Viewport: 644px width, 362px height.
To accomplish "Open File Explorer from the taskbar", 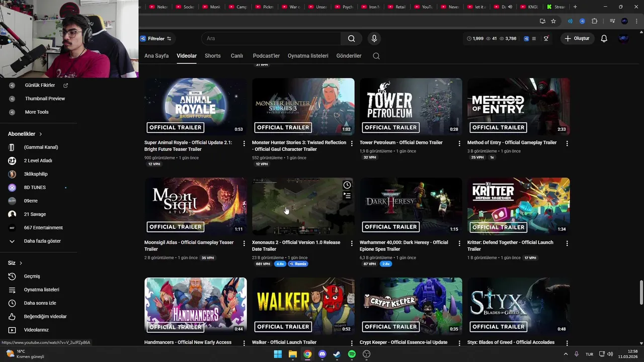I will (292, 354).
